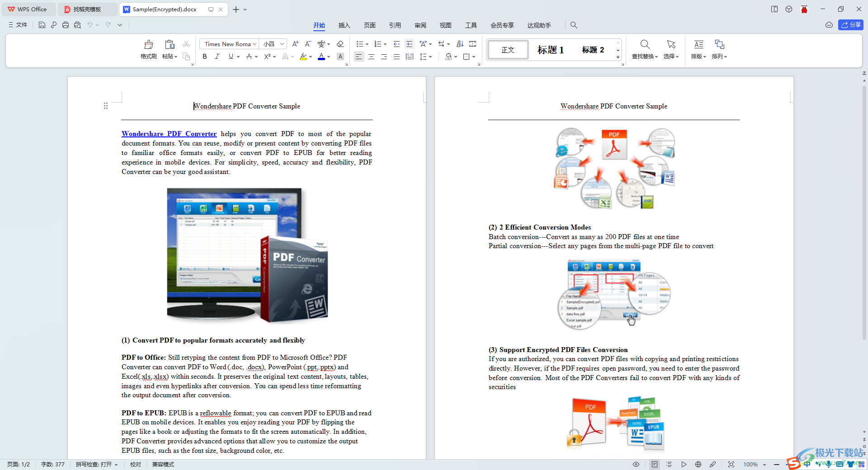868x470 pixels.
Task: Click the Print icon in quick toolbar
Action: 66,25
